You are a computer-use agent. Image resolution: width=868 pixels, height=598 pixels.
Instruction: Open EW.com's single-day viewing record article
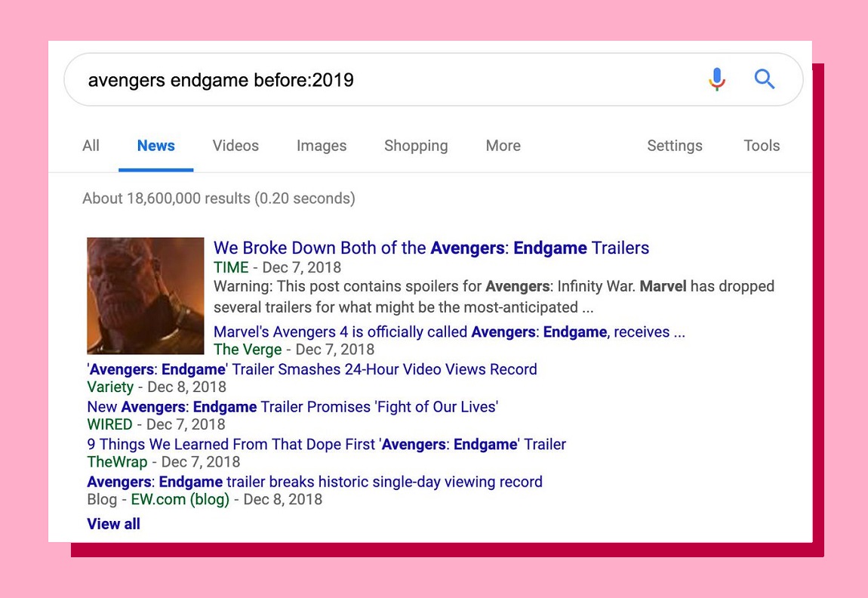point(315,482)
